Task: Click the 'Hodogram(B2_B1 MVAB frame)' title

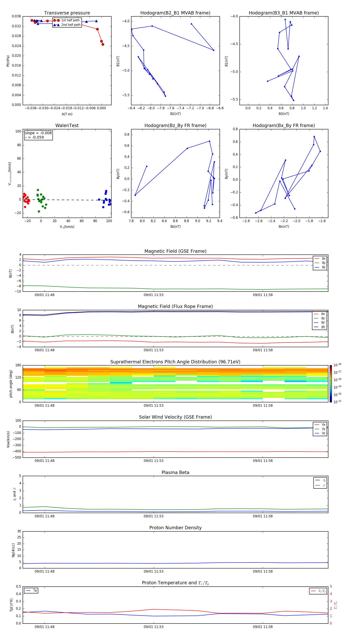Action: [175, 13]
